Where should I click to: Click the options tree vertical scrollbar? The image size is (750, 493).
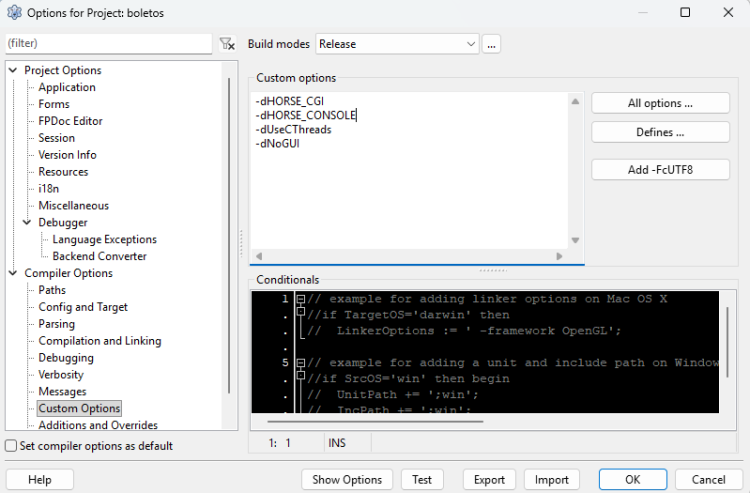click(229, 235)
